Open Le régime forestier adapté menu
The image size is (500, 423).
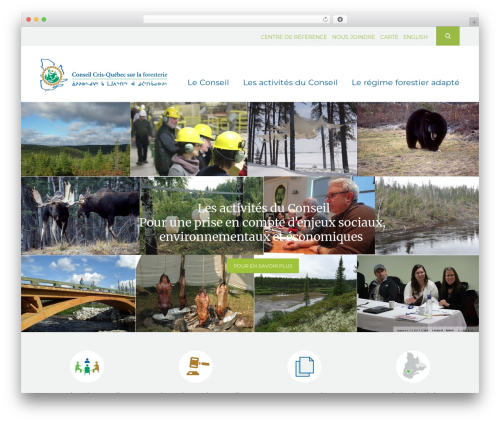405,82
